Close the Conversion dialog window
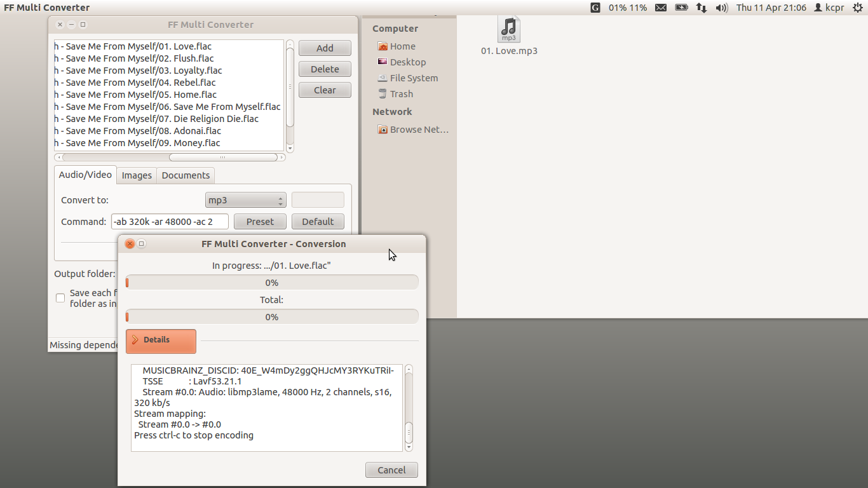This screenshot has width=868, height=488. [x=130, y=244]
